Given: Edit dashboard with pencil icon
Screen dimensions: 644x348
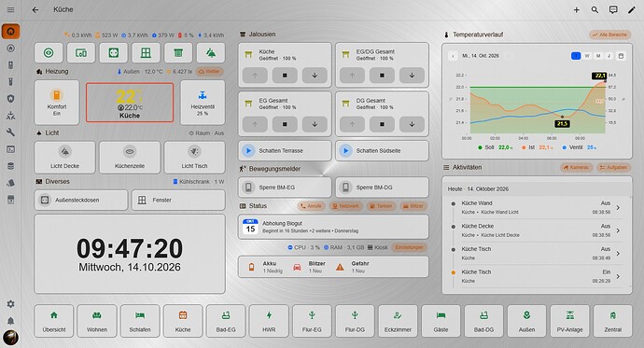Looking at the screenshot, I should (632, 10).
